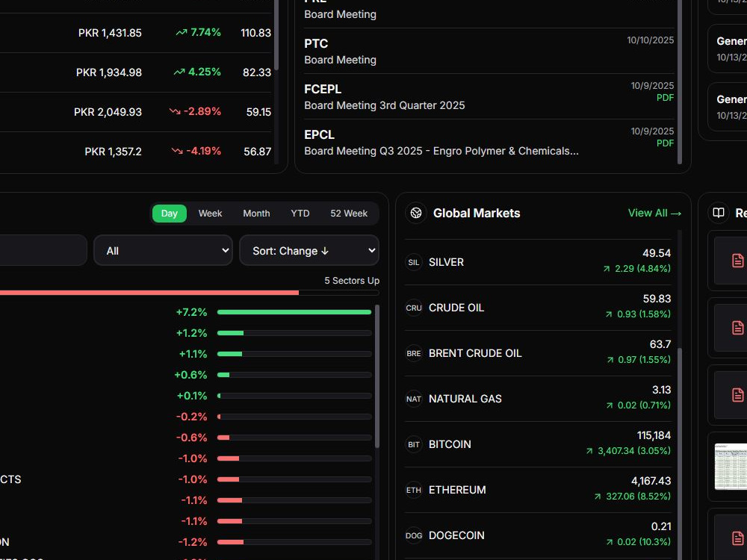Click the PKR 1,357.2 price
This screenshot has width=747, height=560.
113,152
